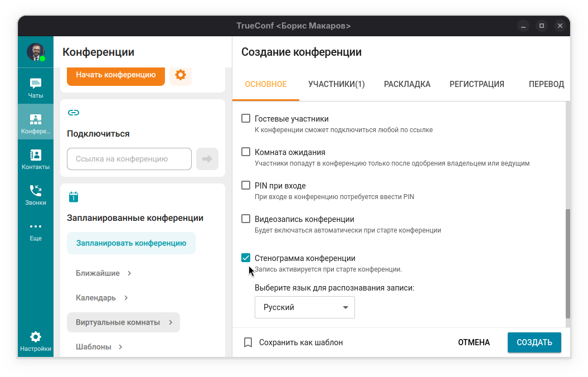
Task: Click the Создать button
Action: coord(534,342)
